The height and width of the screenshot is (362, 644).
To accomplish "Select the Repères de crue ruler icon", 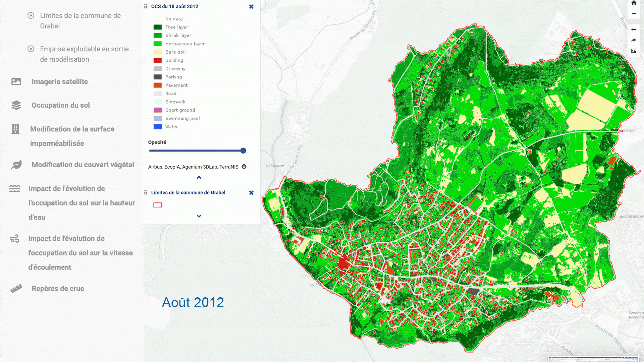I will 16,288.
